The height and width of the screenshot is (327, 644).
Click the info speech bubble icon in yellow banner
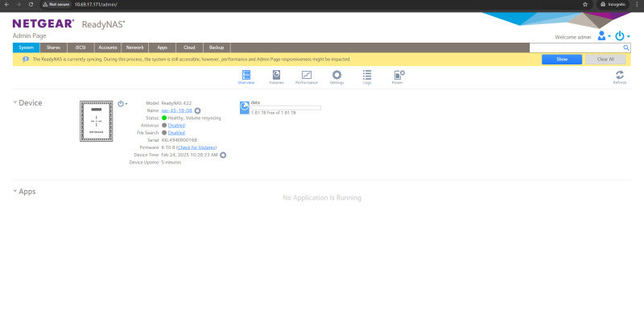(26, 59)
